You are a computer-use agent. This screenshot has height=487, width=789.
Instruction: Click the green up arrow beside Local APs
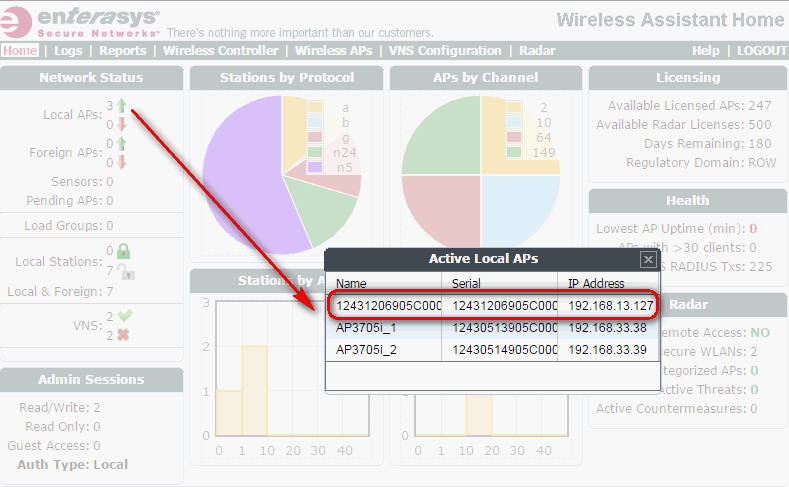click(x=121, y=106)
